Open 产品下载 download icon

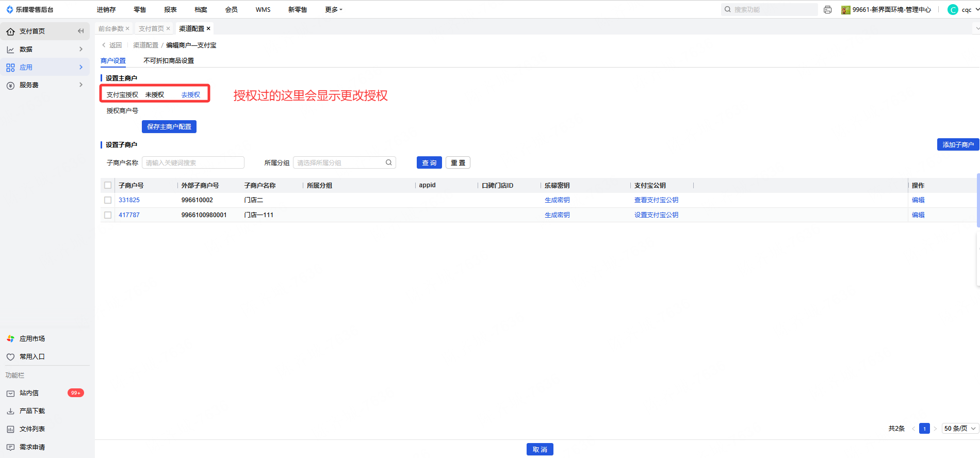coord(10,411)
